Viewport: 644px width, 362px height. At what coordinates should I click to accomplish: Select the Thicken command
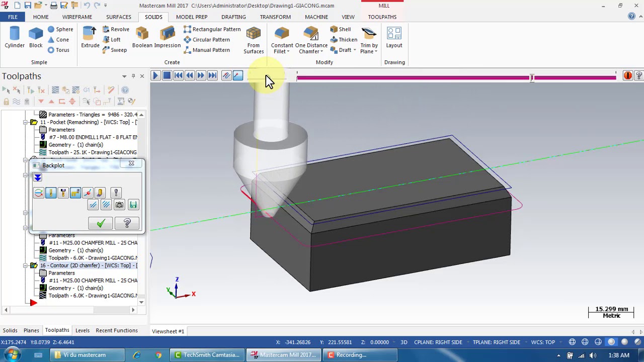click(344, 40)
